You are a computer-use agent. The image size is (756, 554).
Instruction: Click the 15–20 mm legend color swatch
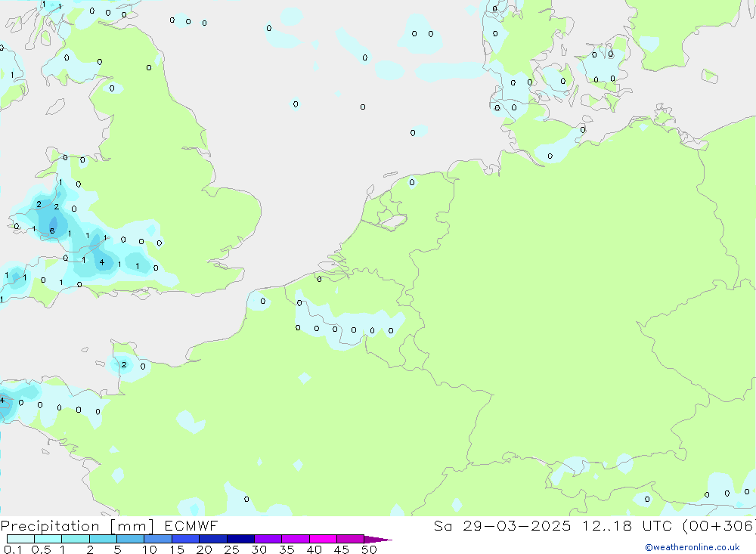point(186,539)
